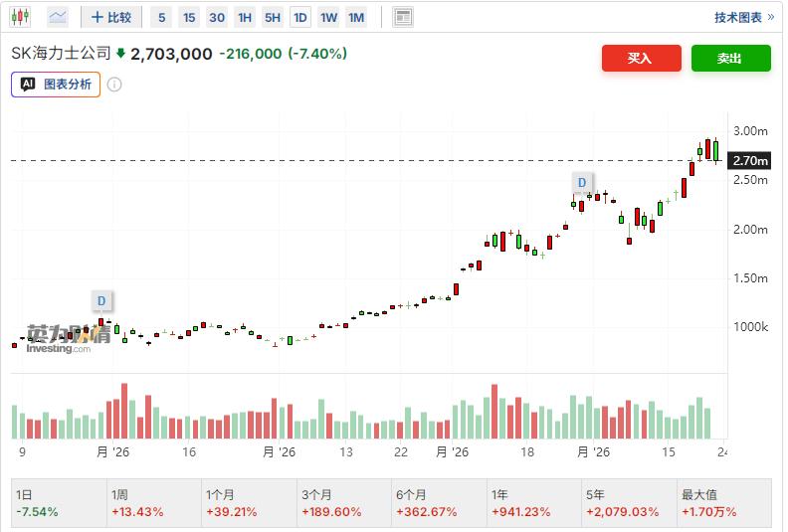This screenshot has height=532, width=788.
Task: Select the 6个月 performance tab
Action: click(x=439, y=503)
